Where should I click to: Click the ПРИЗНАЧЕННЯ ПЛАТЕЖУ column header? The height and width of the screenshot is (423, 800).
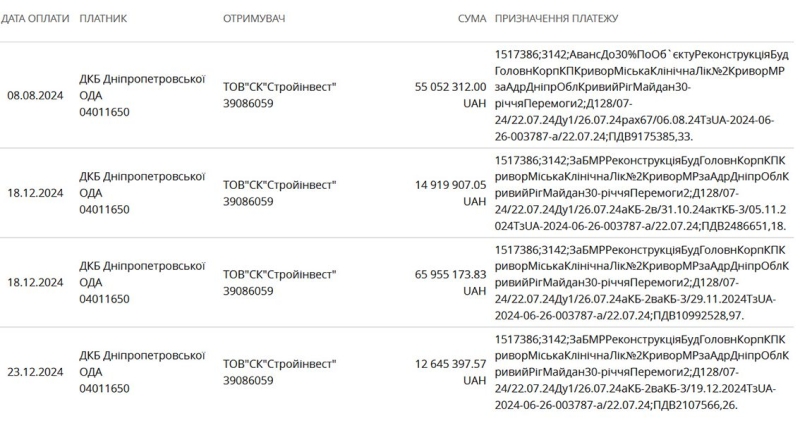[557, 18]
